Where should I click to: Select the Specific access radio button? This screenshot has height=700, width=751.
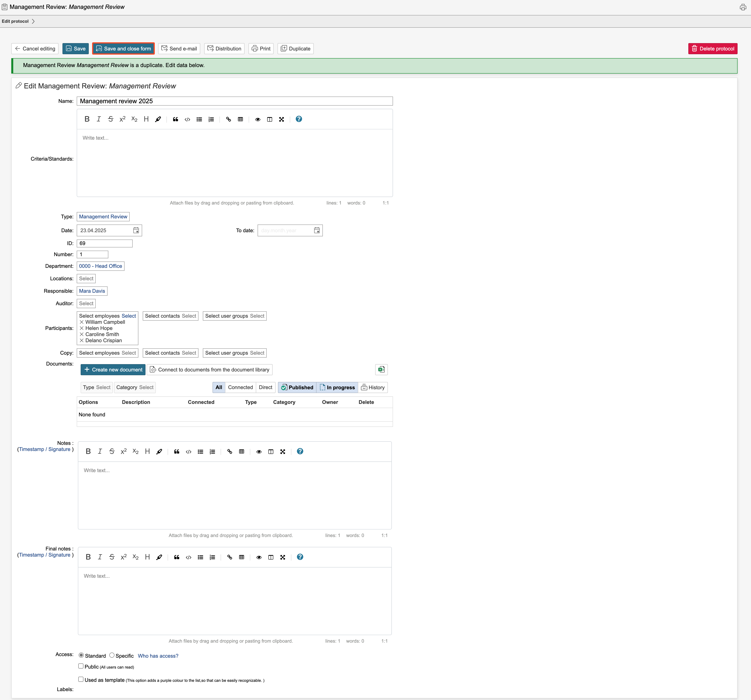[x=112, y=655]
